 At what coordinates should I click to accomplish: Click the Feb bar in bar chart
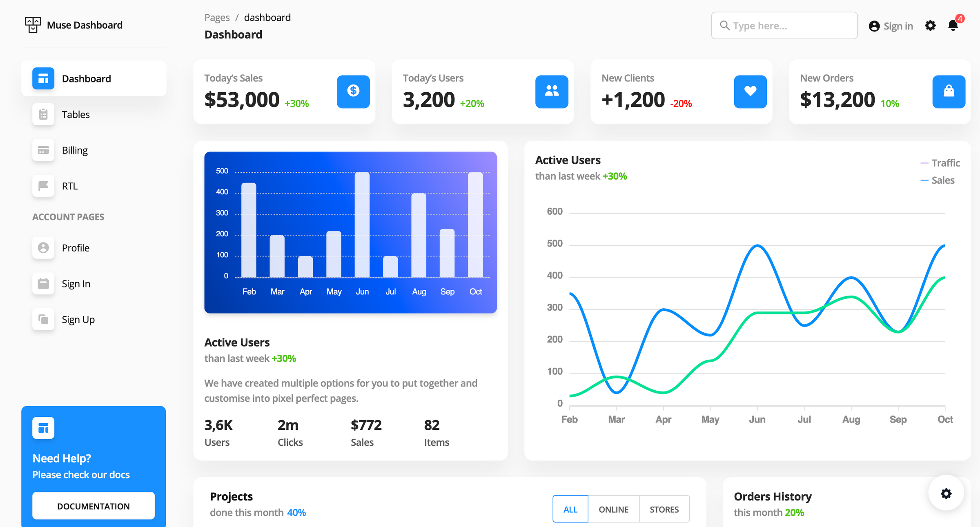(x=249, y=230)
